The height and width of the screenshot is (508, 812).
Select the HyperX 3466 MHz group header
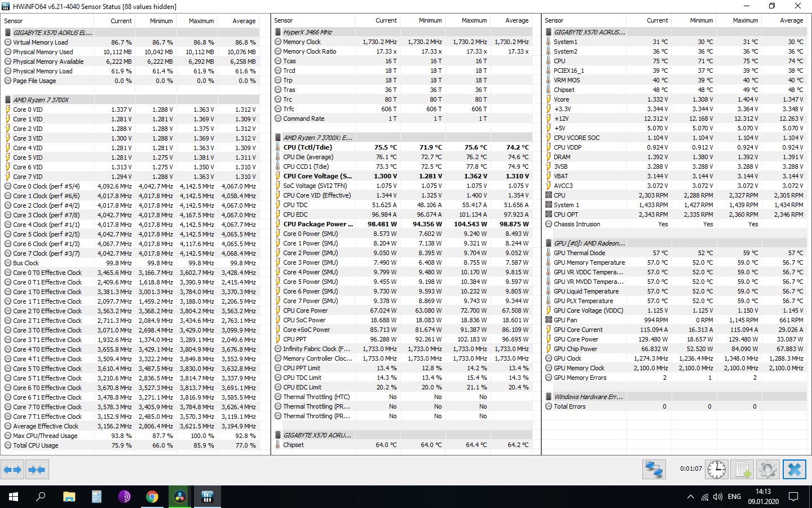click(402, 32)
